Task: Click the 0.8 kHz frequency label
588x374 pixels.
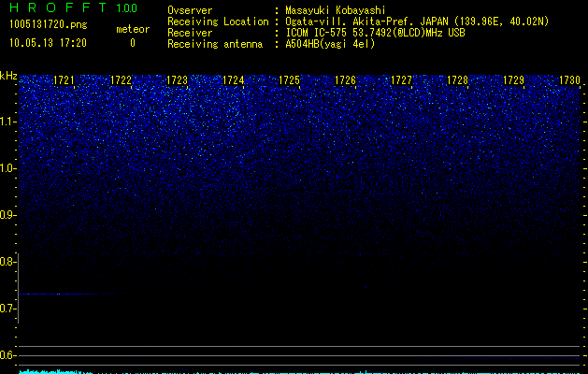Action: coord(7,262)
